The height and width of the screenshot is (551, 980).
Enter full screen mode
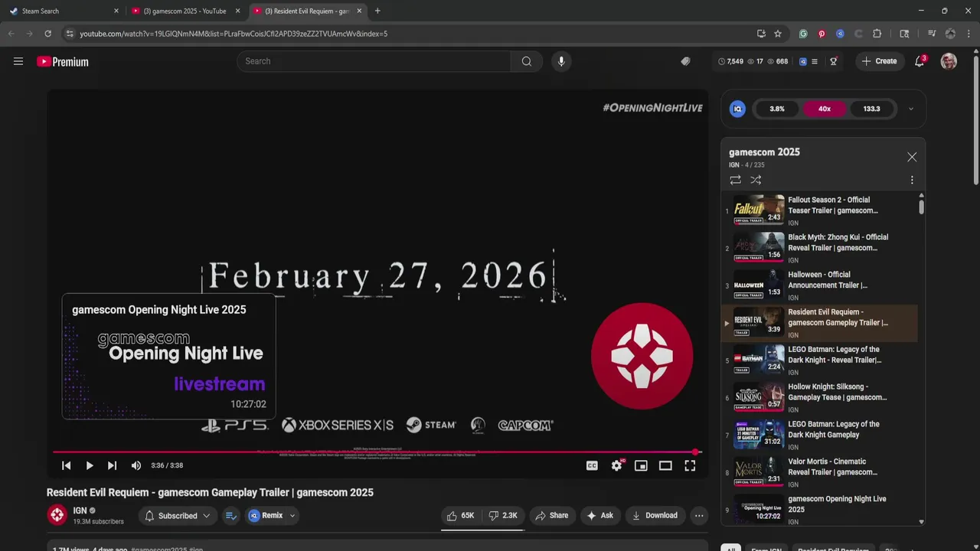pos(690,465)
